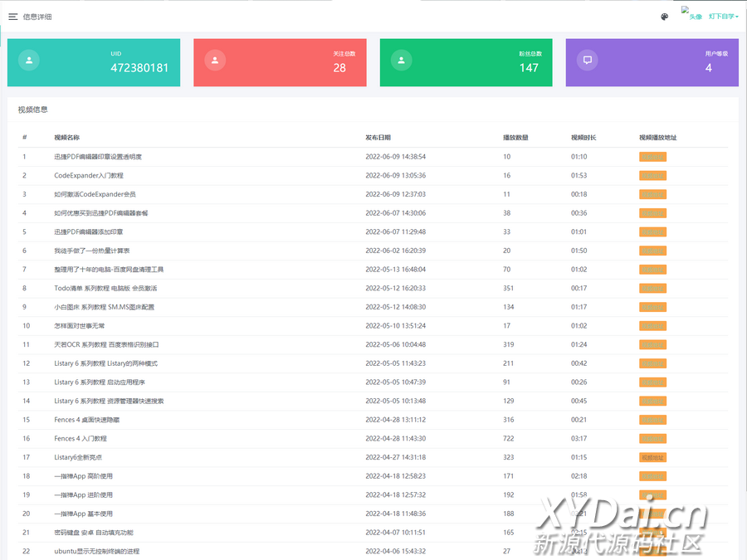747x560 pixels.
Task: Click the user icon on UID card
Action: pos(29,61)
